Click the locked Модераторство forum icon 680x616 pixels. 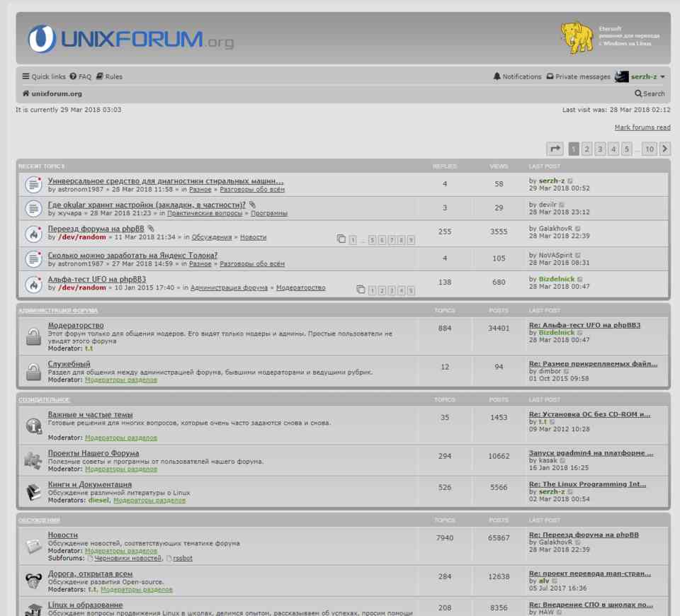tap(33, 336)
